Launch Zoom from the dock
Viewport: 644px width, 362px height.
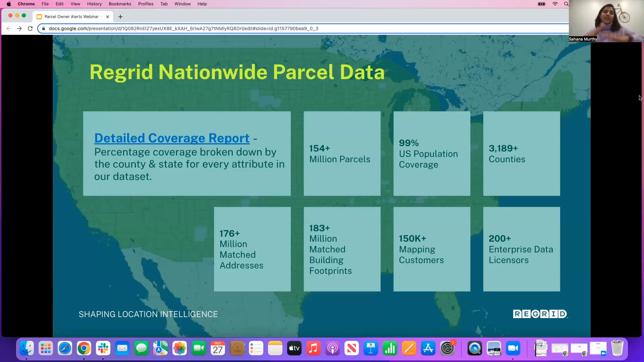(513, 349)
